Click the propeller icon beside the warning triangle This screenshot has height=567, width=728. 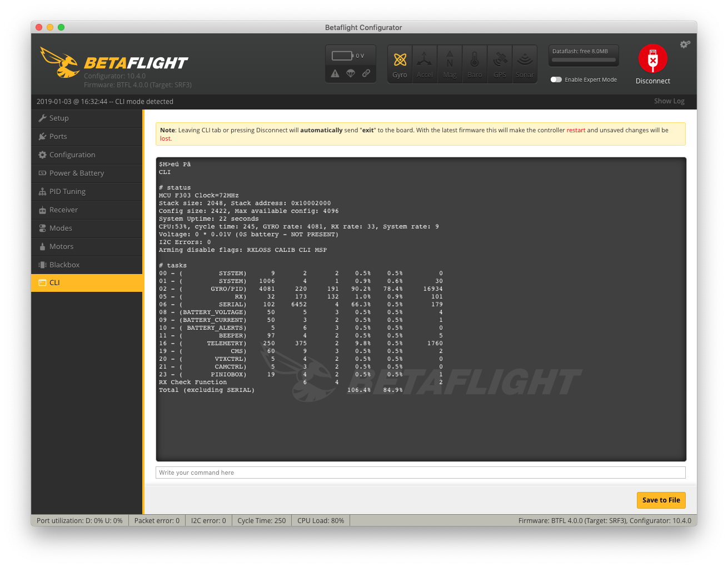(351, 73)
